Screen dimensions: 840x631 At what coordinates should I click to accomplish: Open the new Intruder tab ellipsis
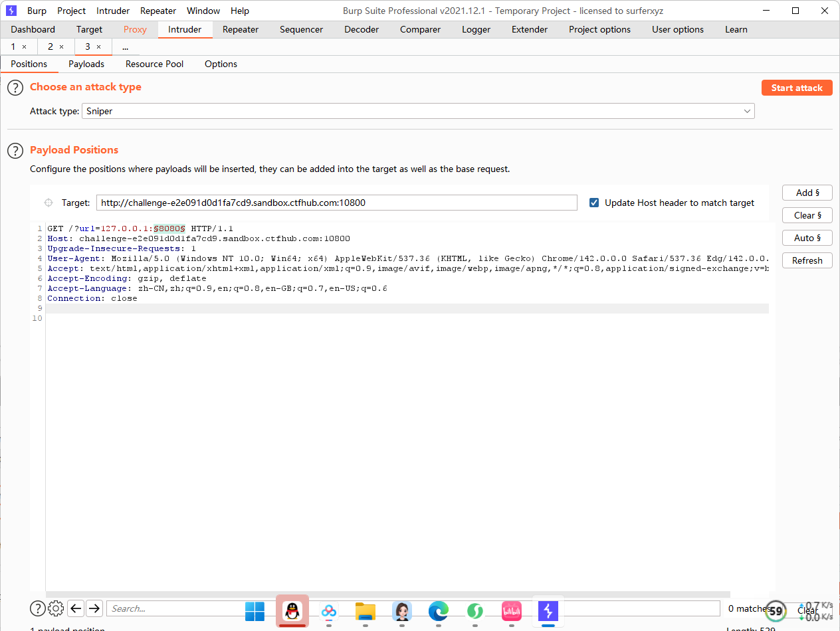click(125, 47)
